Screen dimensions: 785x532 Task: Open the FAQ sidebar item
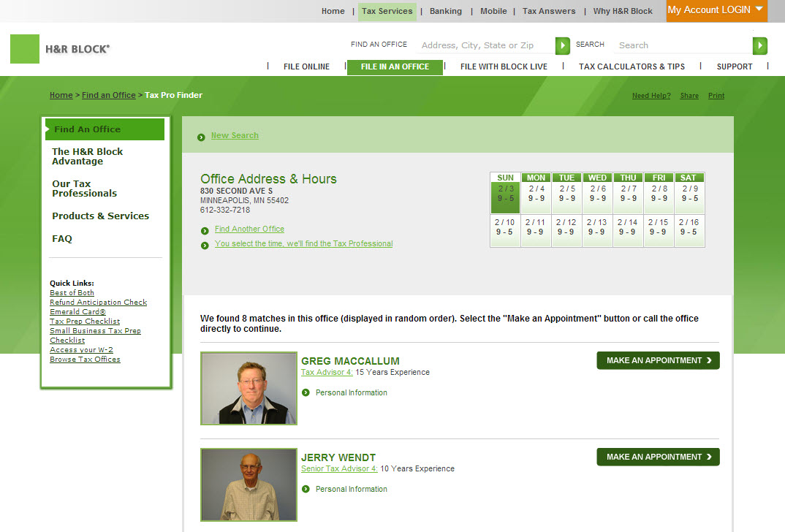pos(61,239)
